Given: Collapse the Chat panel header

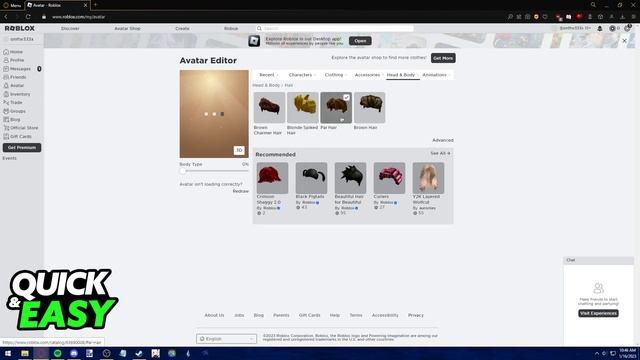Looking at the screenshot, I should coord(598,260).
